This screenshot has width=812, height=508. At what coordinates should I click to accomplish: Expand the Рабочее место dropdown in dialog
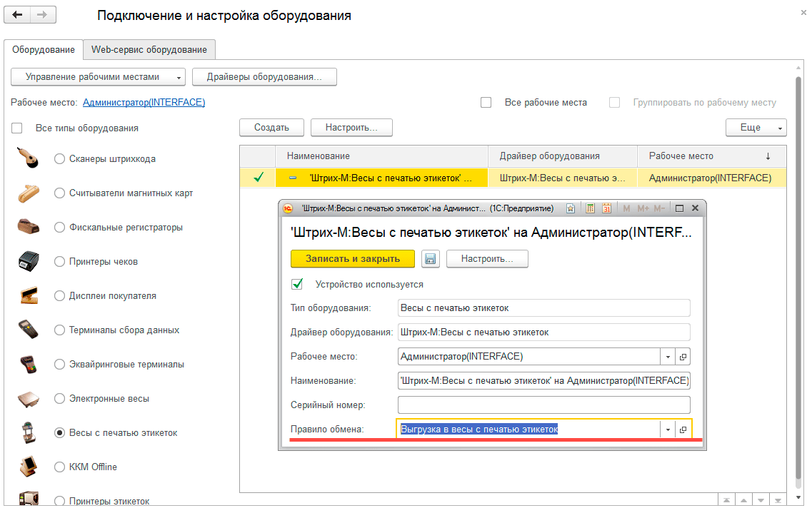tap(668, 357)
